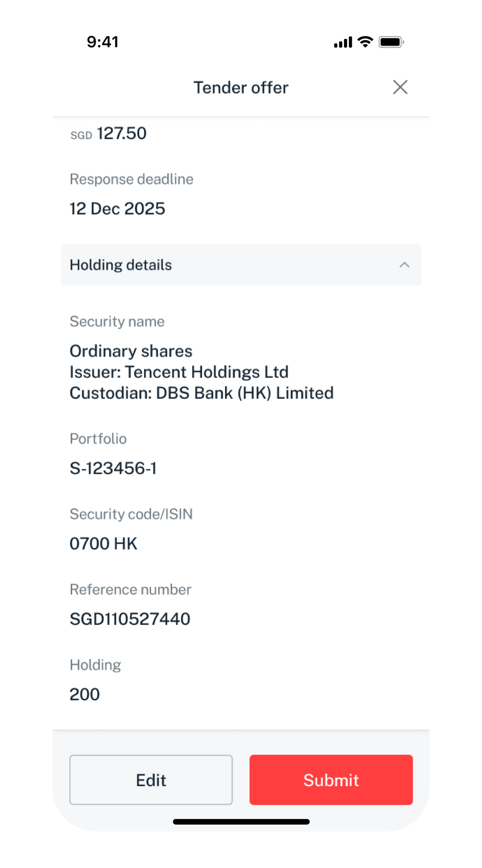
Task: Tap the holding quantity 200
Action: pyautogui.click(x=85, y=694)
